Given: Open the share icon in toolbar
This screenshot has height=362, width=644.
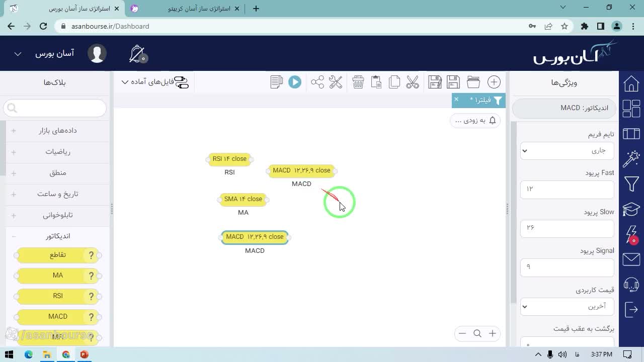Looking at the screenshot, I should (317, 82).
